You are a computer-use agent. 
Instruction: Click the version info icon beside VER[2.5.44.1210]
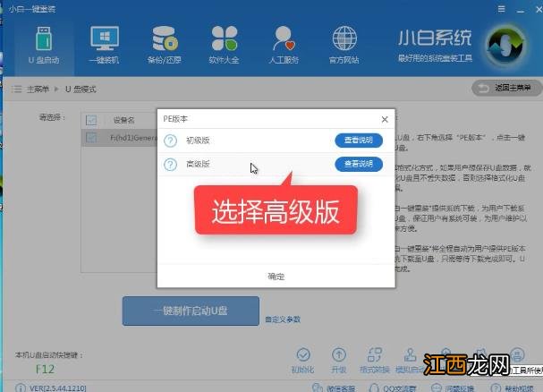click(x=20, y=388)
